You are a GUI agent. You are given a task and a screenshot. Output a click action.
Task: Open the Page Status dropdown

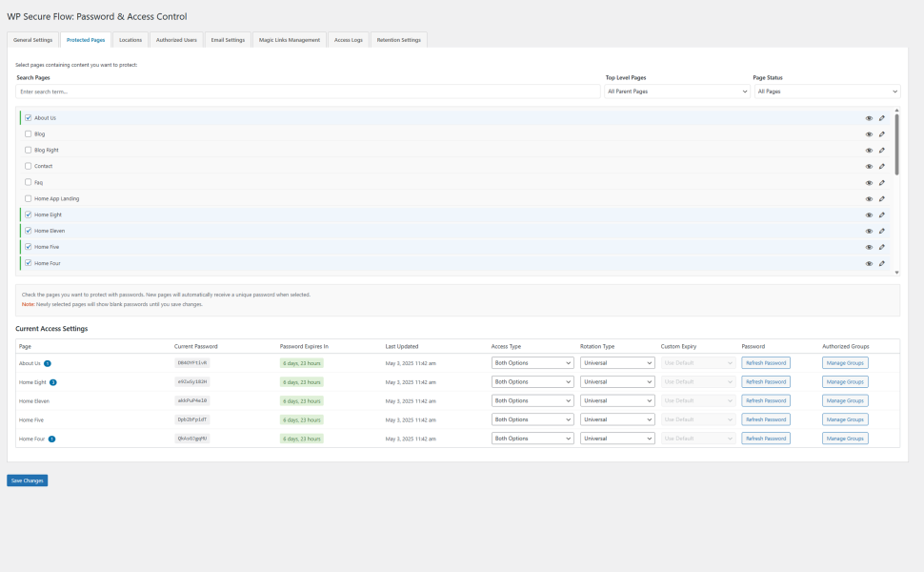click(x=828, y=92)
